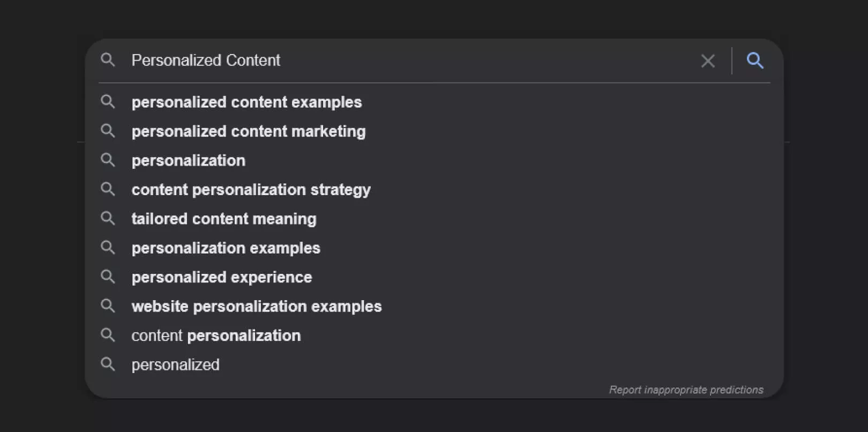This screenshot has width=868, height=432.
Task: Click search icon beside 'tailored content meaning'
Action: tap(108, 219)
